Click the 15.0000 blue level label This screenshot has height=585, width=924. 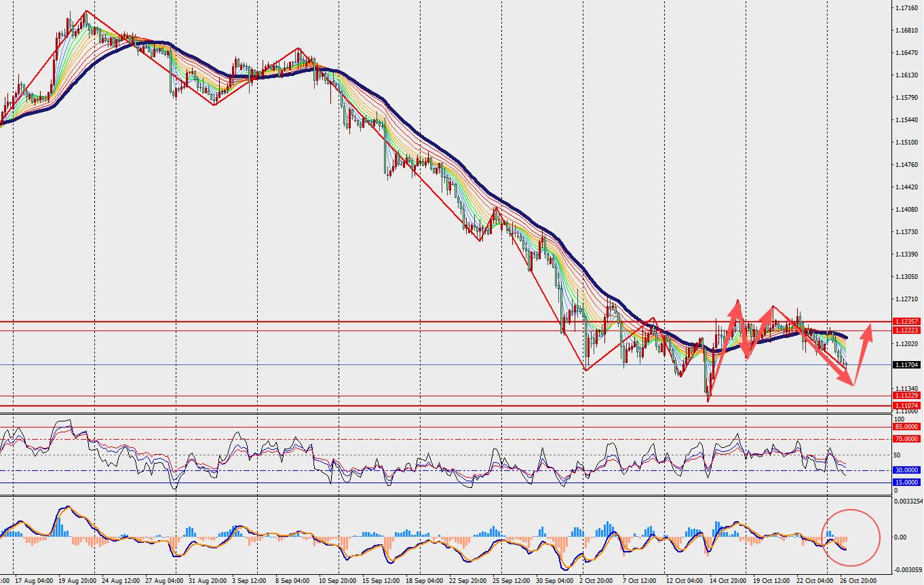click(x=907, y=483)
